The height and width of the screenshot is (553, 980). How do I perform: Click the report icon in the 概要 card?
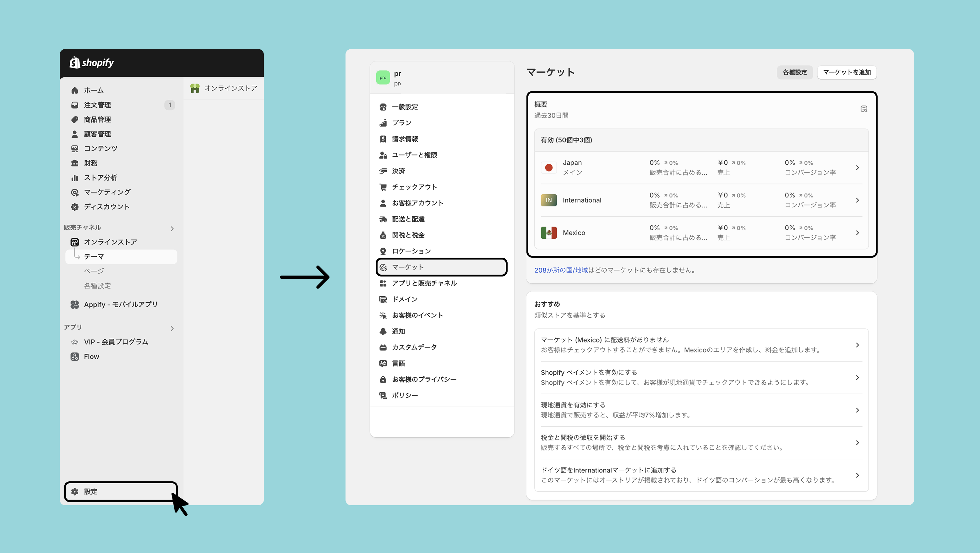tap(863, 109)
